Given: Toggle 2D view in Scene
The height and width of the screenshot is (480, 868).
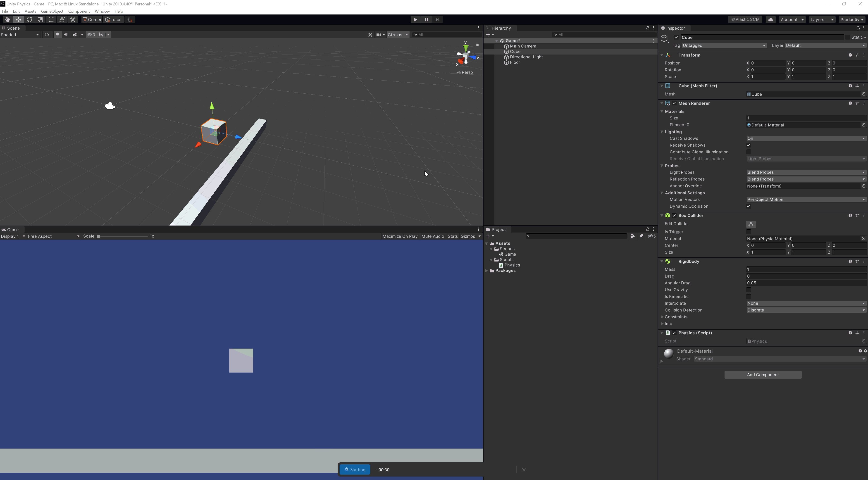Looking at the screenshot, I should pos(47,35).
